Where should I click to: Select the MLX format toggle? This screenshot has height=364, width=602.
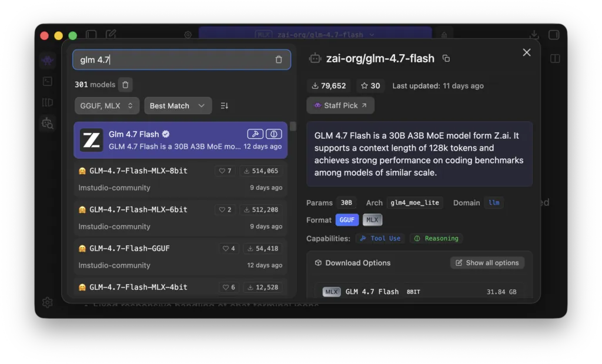coord(372,220)
